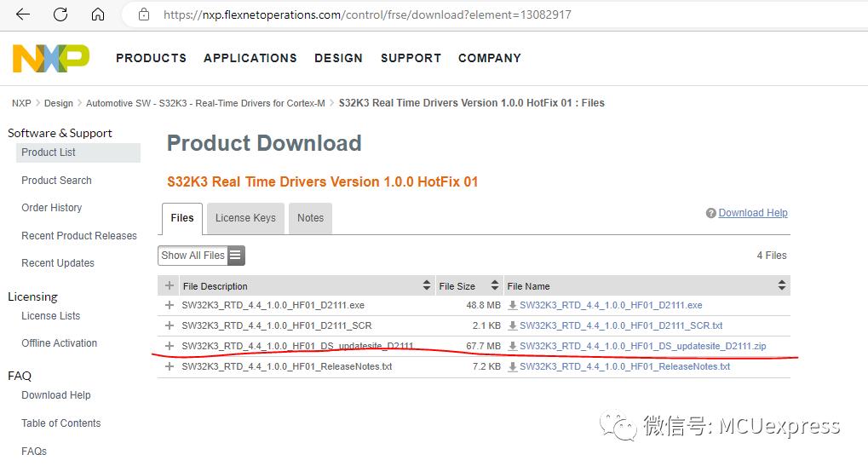Download SW32K3_RTD_4.4_1.0.0_HF01_D2111.exe file link
This screenshot has height=466, width=868.
[611, 306]
